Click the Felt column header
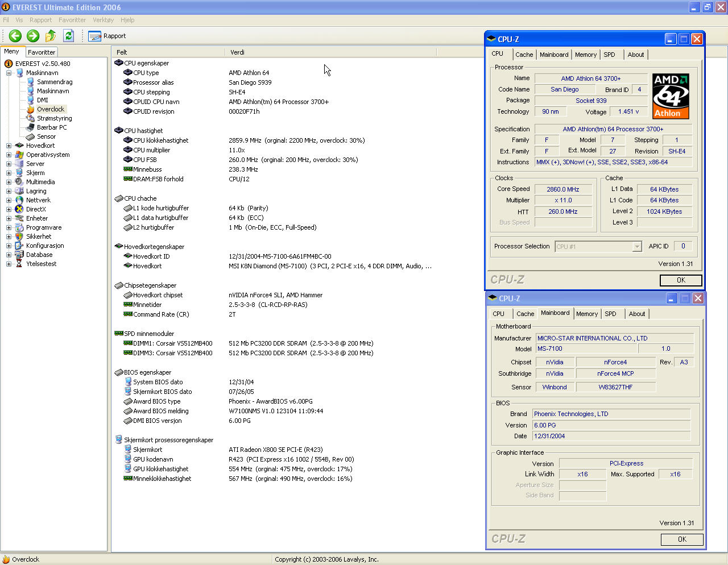This screenshot has height=565, width=728. pos(168,52)
